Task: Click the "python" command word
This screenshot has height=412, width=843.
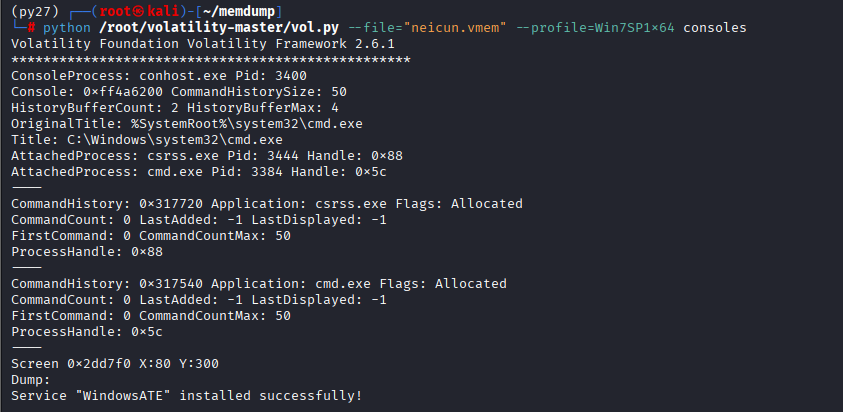Action: pos(64,28)
